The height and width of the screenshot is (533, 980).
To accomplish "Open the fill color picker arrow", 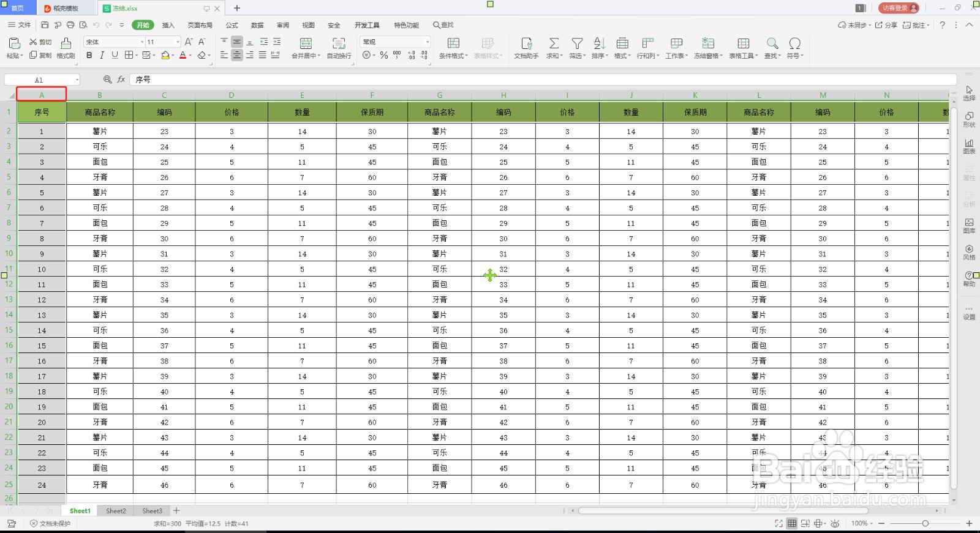I will pyautogui.click(x=173, y=56).
